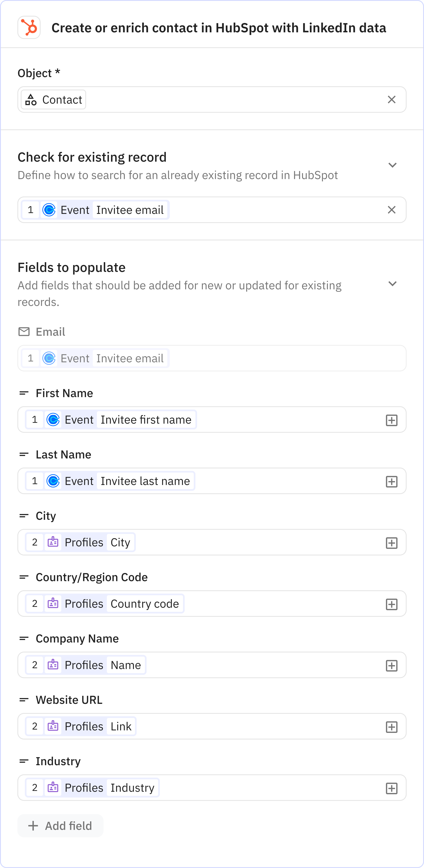
Task: Click the 'Company Name' field label
Action: (77, 639)
